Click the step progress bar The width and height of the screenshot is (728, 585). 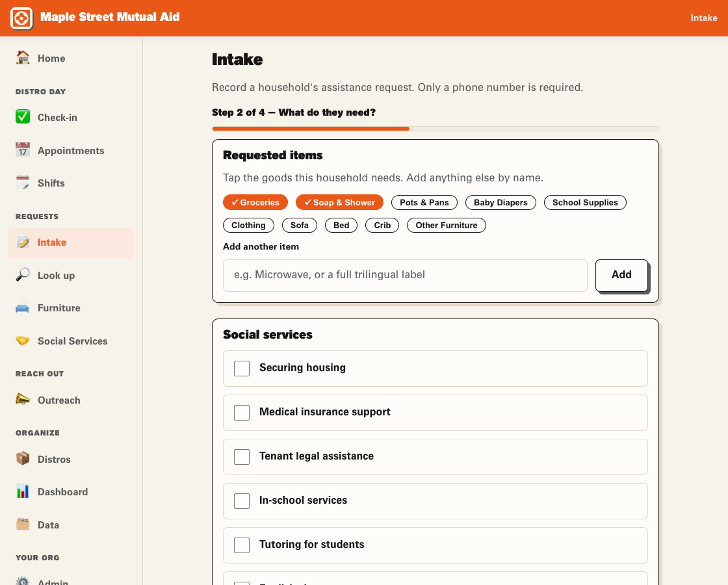point(435,129)
